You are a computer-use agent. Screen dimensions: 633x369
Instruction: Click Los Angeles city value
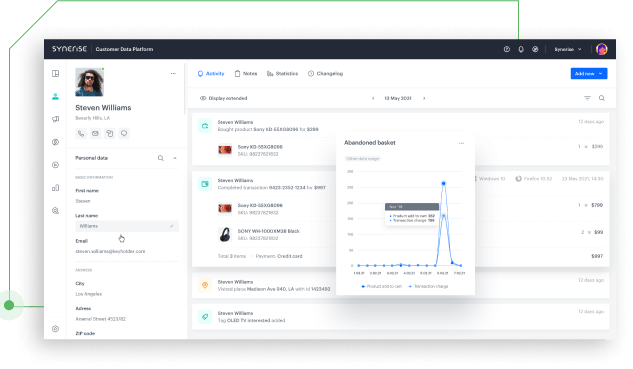(x=88, y=294)
